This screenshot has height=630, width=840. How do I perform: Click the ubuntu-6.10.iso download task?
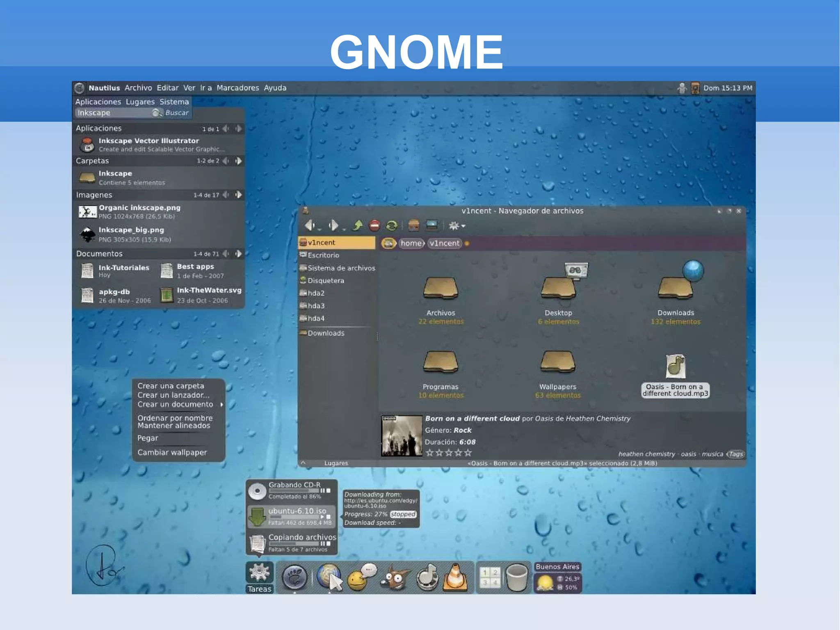click(x=292, y=516)
